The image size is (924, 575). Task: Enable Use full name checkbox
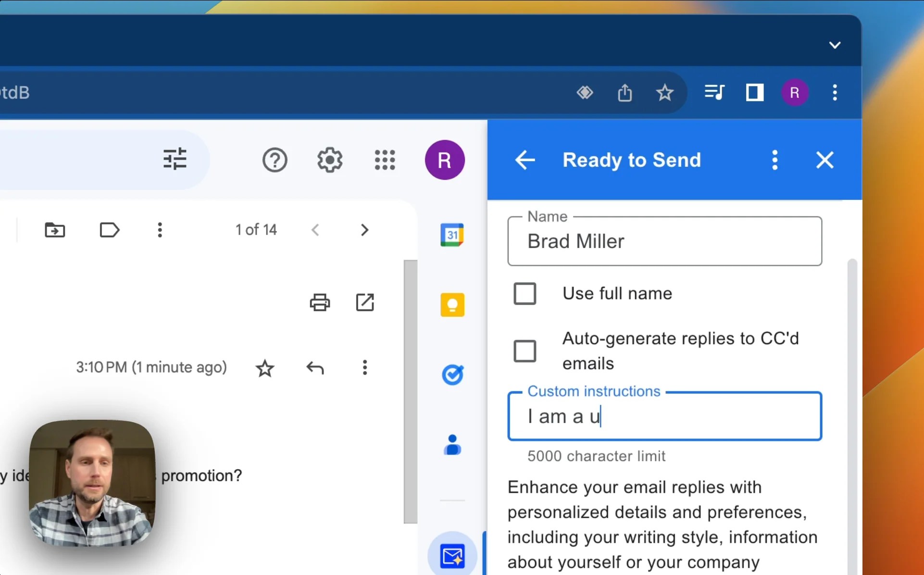point(524,293)
